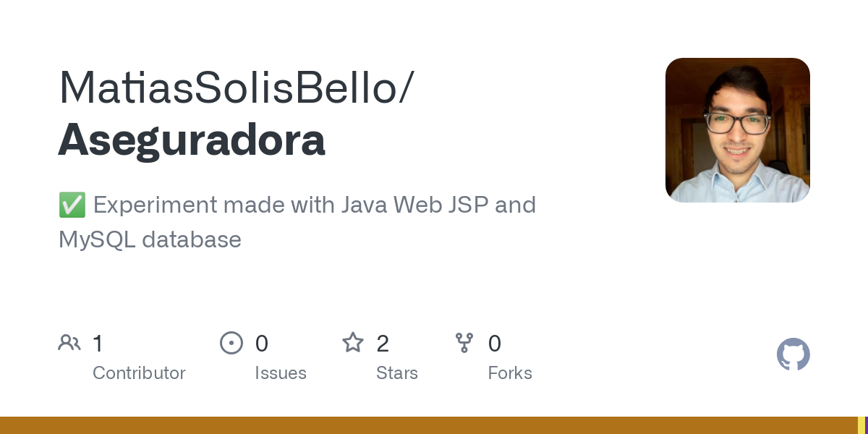The image size is (868, 434).
Task: Click the issues count number 0
Action: click(262, 344)
